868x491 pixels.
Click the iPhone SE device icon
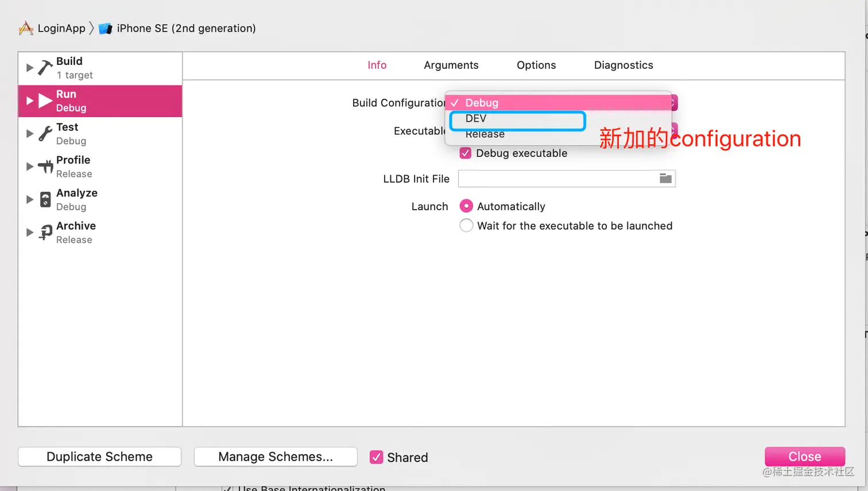(x=105, y=28)
